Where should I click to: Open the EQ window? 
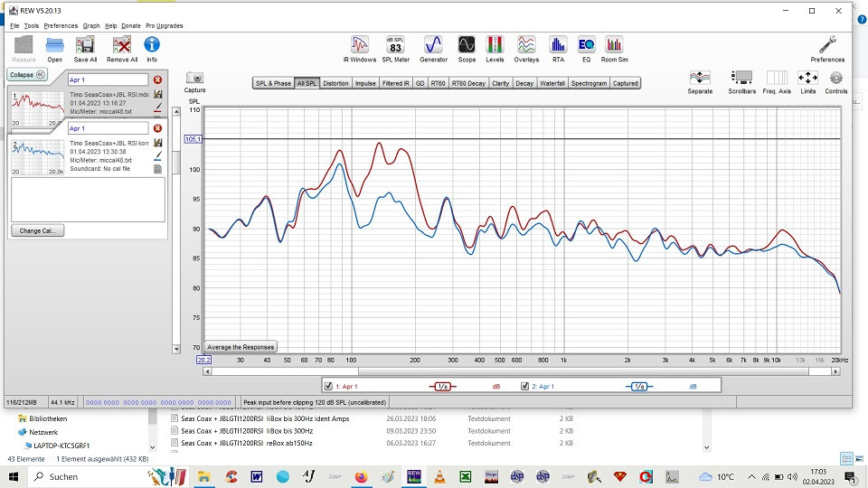(x=586, y=49)
